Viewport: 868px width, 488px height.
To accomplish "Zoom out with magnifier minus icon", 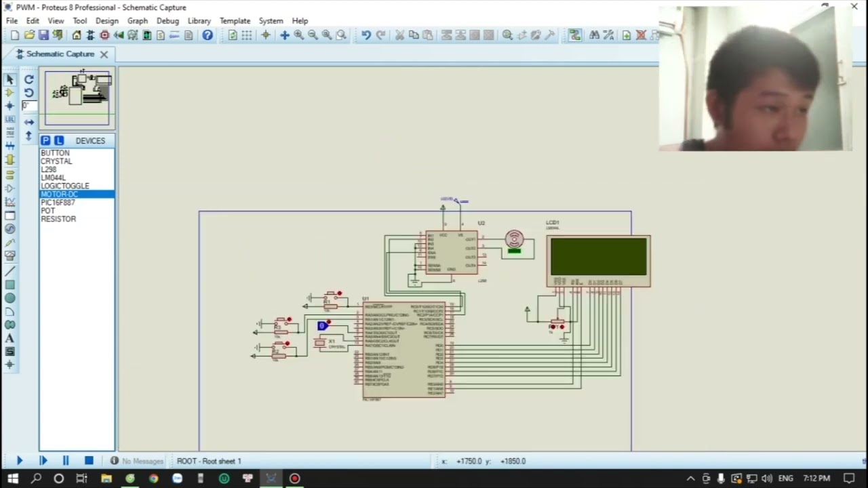I will point(313,35).
